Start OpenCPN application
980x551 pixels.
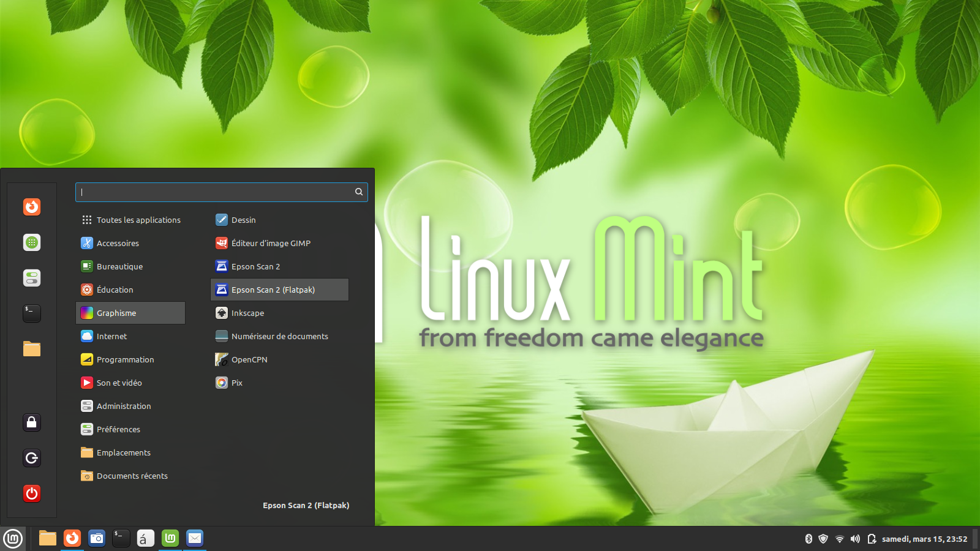pos(249,359)
